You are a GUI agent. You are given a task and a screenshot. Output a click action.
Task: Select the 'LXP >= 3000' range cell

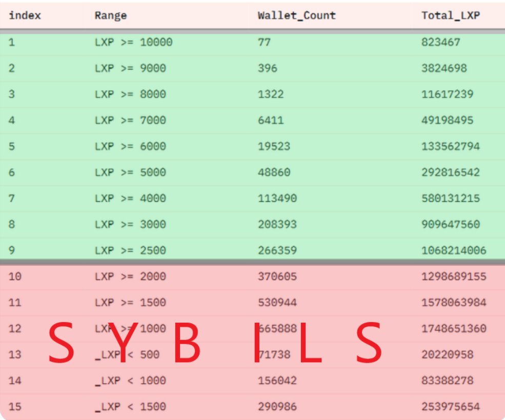click(x=130, y=224)
